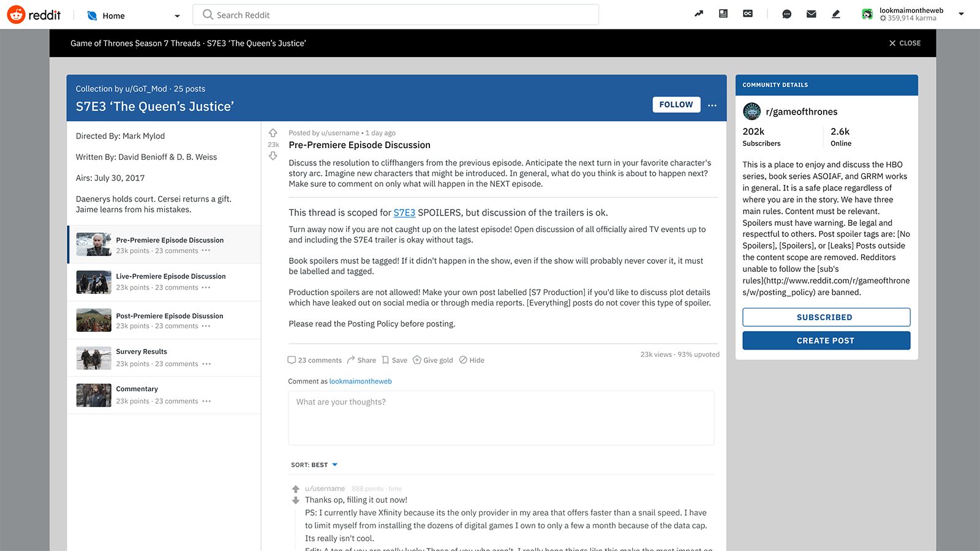Click the 23k views · 93% upvoted text

(x=680, y=354)
